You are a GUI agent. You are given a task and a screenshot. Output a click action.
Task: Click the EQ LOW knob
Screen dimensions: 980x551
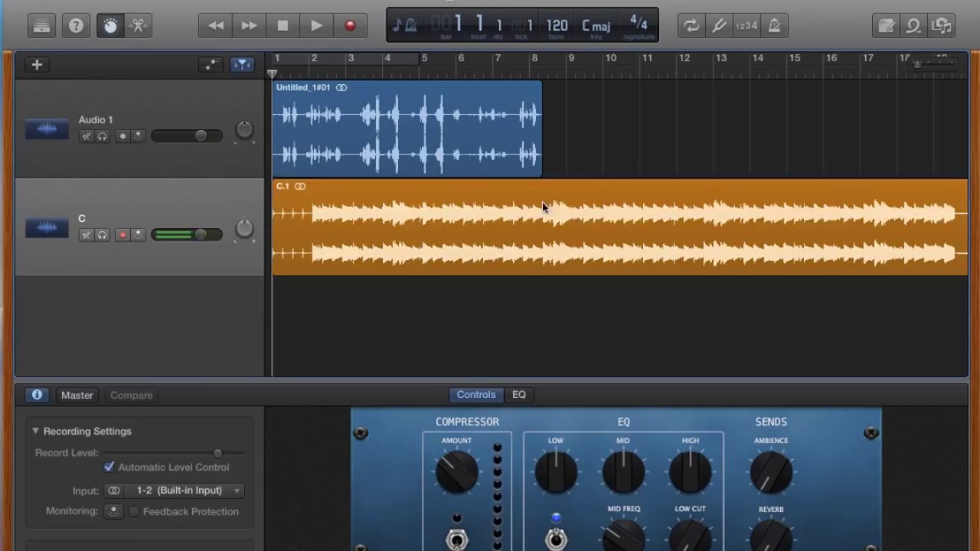[556, 471]
